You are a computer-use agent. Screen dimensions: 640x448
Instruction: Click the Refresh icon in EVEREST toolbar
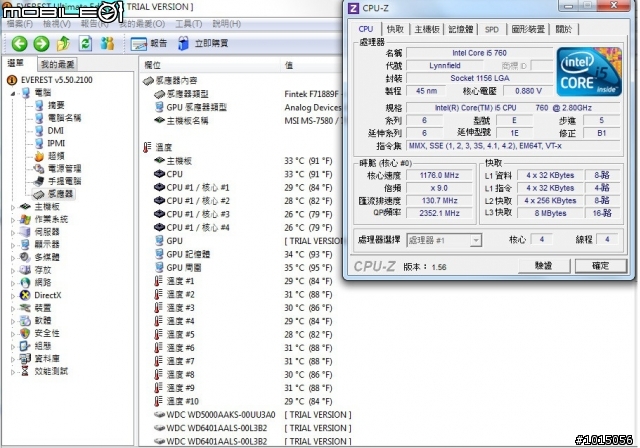point(85,43)
